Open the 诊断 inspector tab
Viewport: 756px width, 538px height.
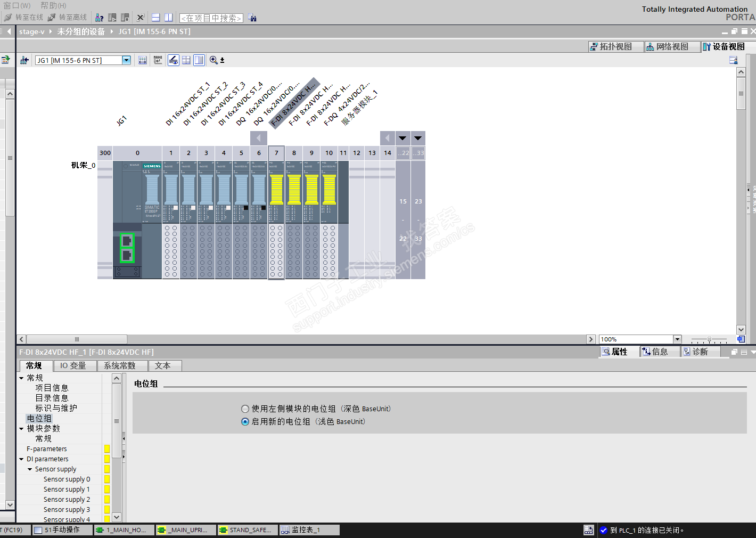(x=701, y=352)
